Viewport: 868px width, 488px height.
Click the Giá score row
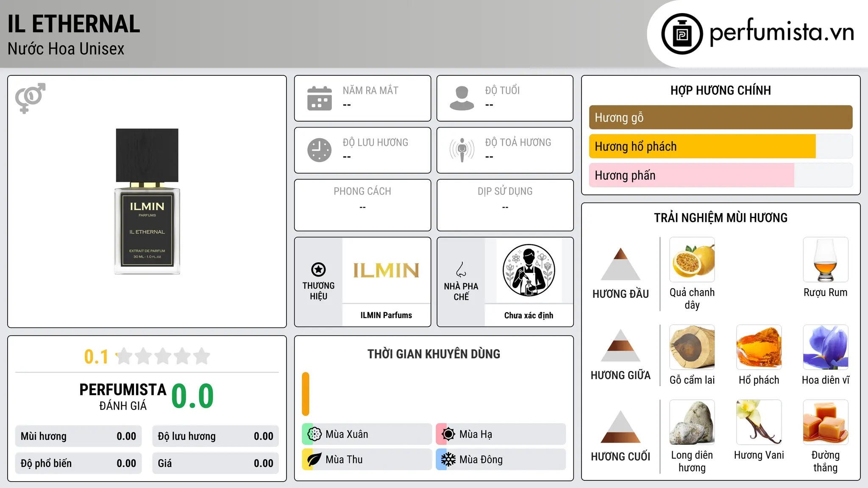[x=215, y=463]
